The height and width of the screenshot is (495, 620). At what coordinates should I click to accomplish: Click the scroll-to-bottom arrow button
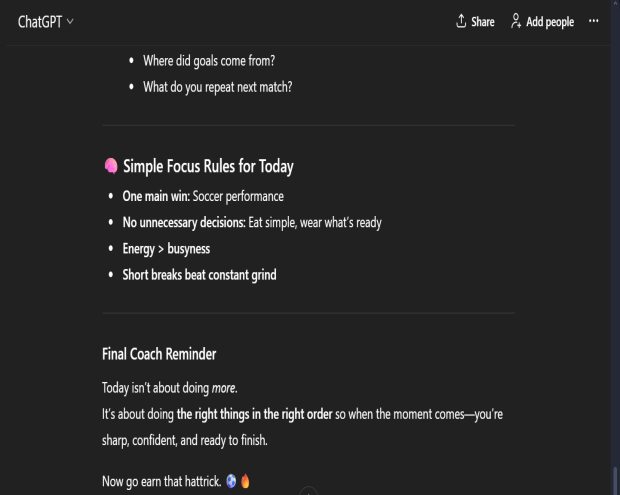(x=309, y=491)
